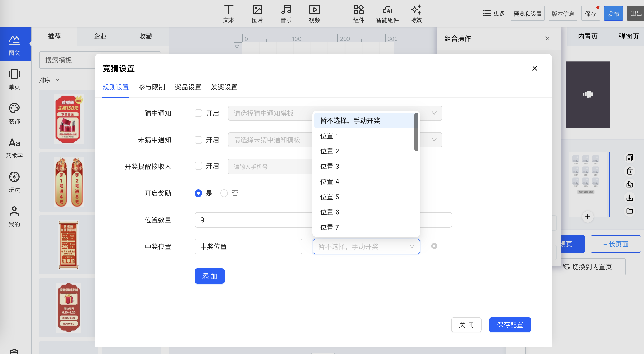Screen dimensions: 644x354
Task: Select 否 for 开启奖励
Action: pyautogui.click(x=224, y=193)
